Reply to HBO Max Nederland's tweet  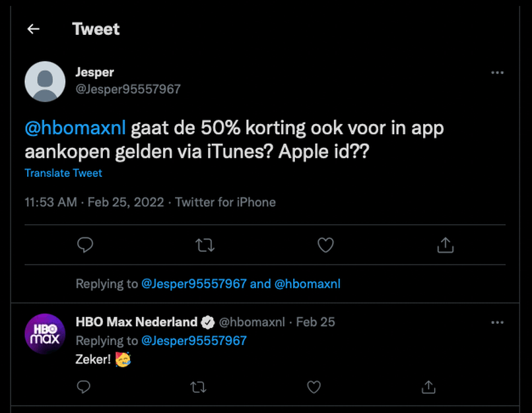coord(84,387)
